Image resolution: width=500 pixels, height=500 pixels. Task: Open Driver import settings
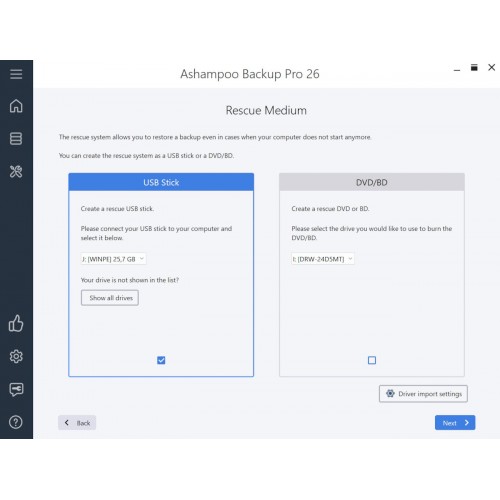click(x=423, y=394)
